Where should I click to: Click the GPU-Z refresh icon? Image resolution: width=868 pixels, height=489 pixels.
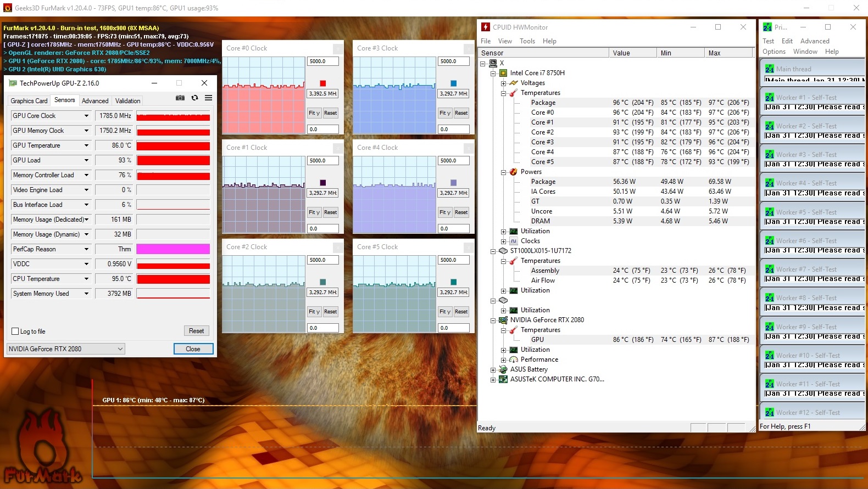(x=194, y=98)
